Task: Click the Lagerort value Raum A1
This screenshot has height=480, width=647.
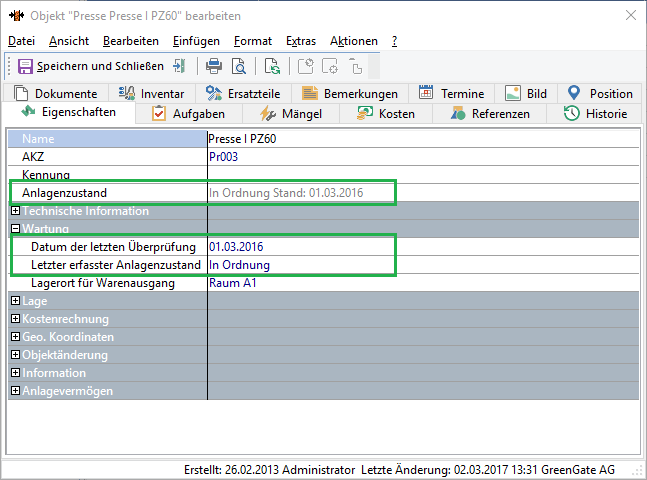Action: 233,283
